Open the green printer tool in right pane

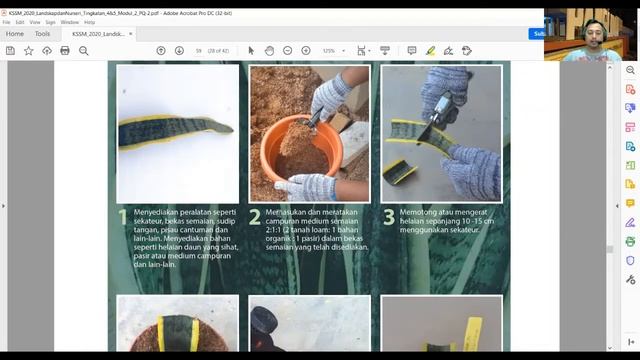(x=630, y=241)
